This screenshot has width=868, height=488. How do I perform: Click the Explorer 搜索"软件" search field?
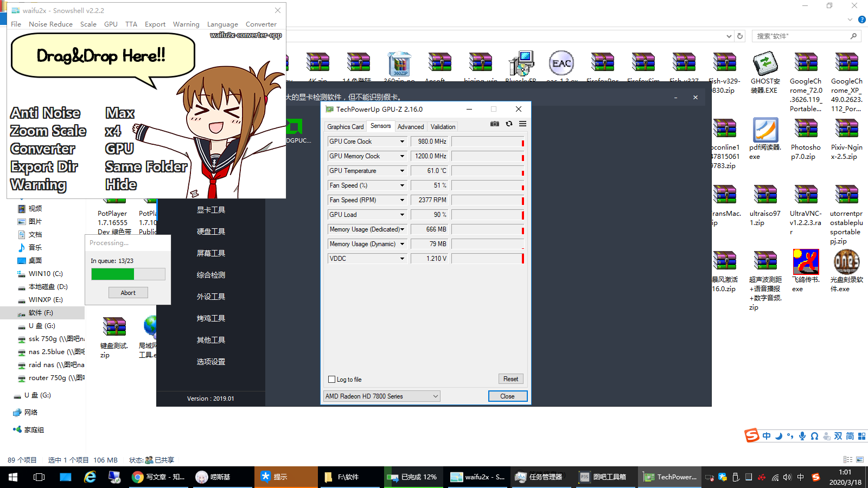pyautogui.click(x=807, y=36)
